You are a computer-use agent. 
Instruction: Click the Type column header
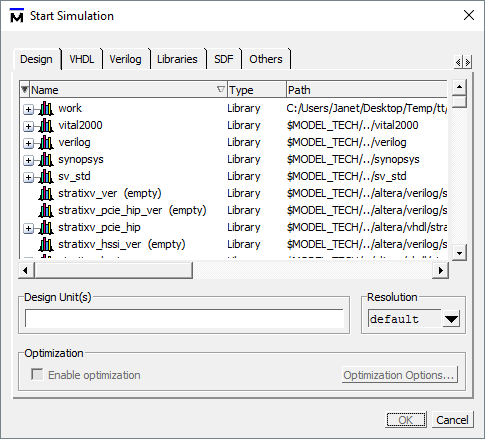tap(257, 90)
